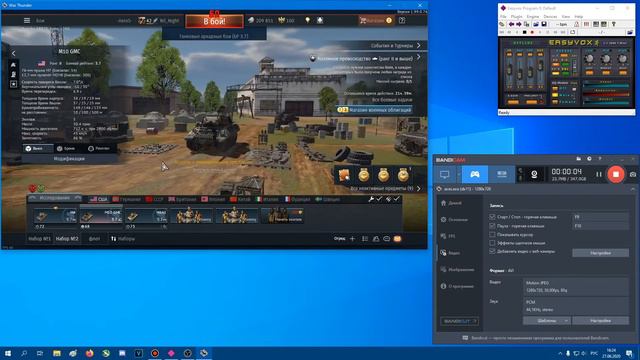The height and width of the screenshot is (360, 640).
Task: Switch to the 'Набор №2' preset tab
Action: pos(67,239)
